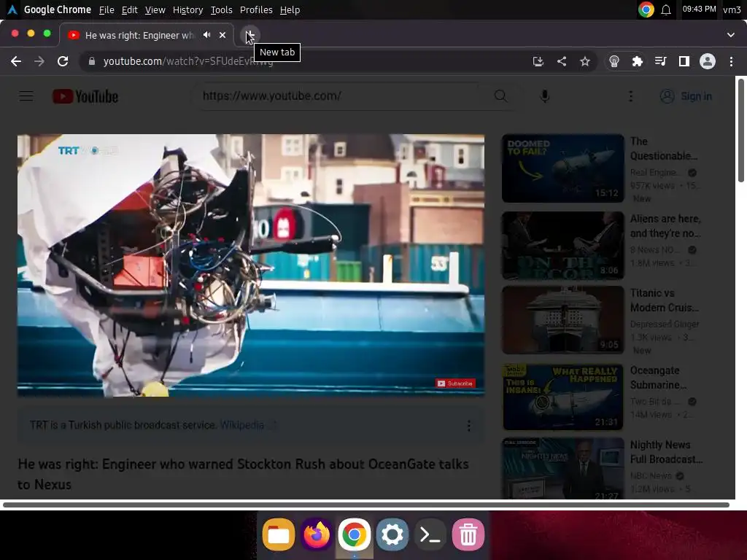This screenshot has height=560, width=747.
Task: Open the clock showing 09:43 PM
Action: point(699,9)
